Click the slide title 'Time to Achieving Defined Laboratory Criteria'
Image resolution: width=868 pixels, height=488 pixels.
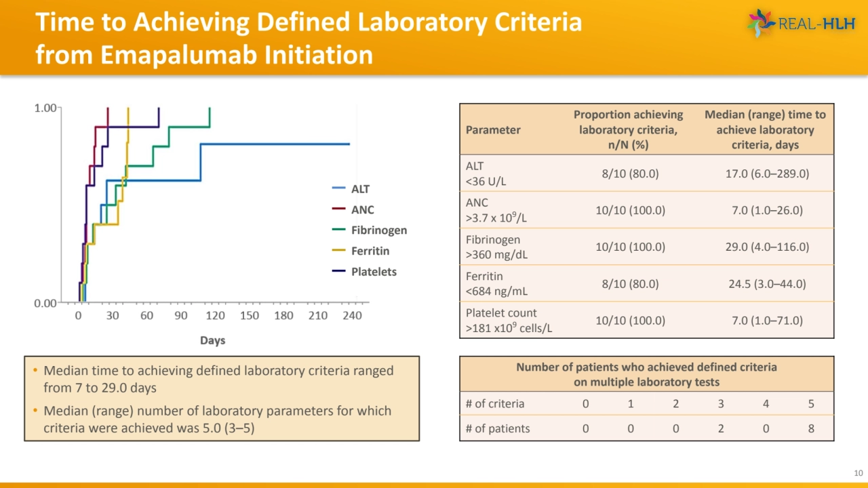click(x=309, y=22)
